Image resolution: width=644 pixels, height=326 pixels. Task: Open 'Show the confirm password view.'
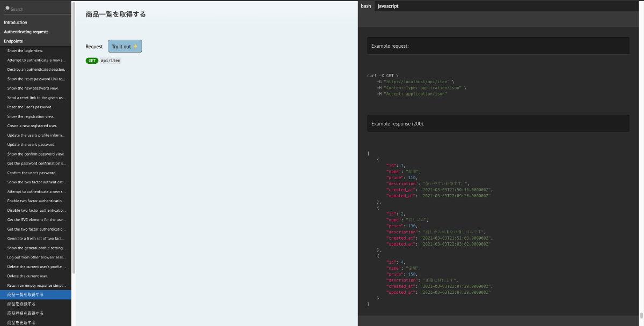click(35, 154)
